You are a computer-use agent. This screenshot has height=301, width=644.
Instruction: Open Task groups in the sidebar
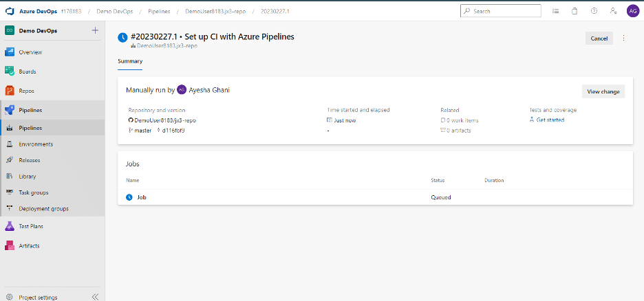(x=34, y=192)
